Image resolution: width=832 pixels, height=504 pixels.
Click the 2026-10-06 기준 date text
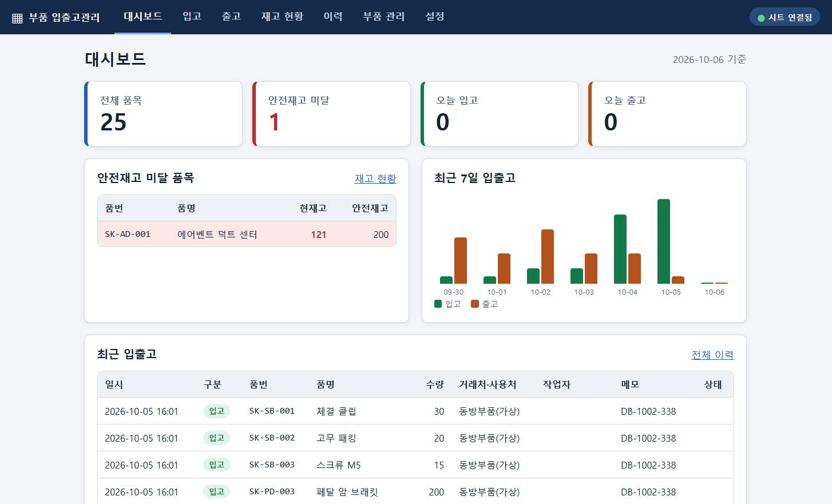(710, 59)
